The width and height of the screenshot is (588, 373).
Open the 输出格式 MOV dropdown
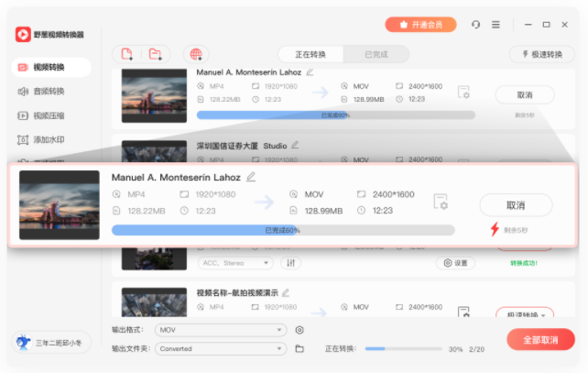pyautogui.click(x=221, y=330)
